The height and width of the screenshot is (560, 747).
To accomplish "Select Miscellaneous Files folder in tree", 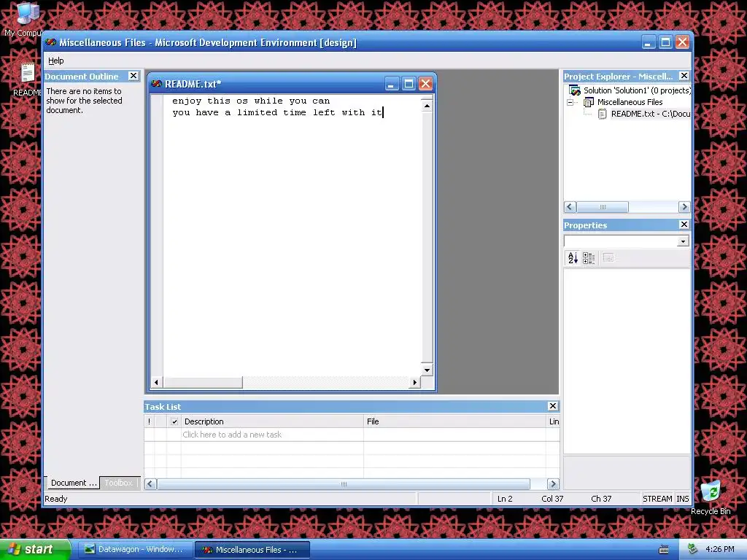I will 630,102.
